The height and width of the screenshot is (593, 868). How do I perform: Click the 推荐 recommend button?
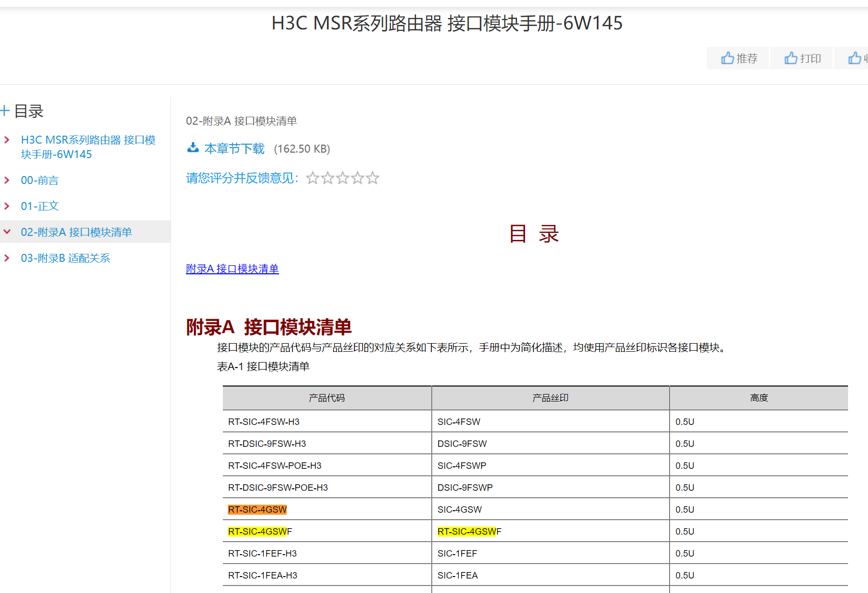[x=738, y=58]
